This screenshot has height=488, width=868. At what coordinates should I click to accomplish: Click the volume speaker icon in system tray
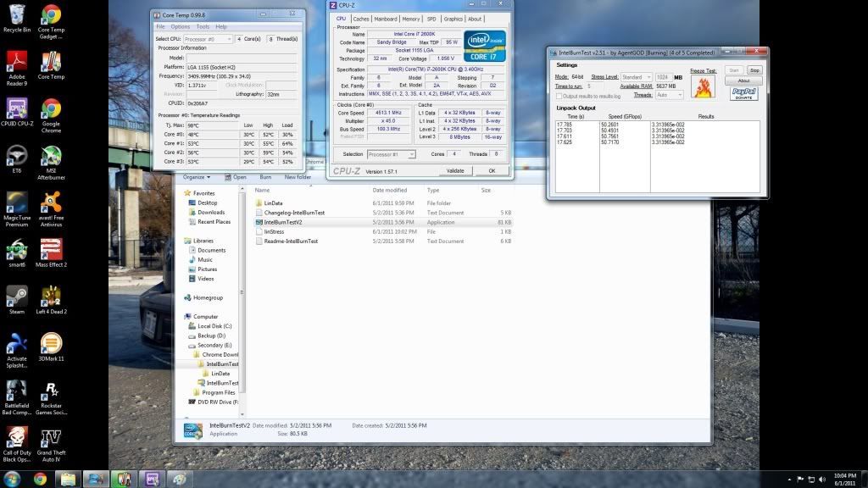click(822, 480)
